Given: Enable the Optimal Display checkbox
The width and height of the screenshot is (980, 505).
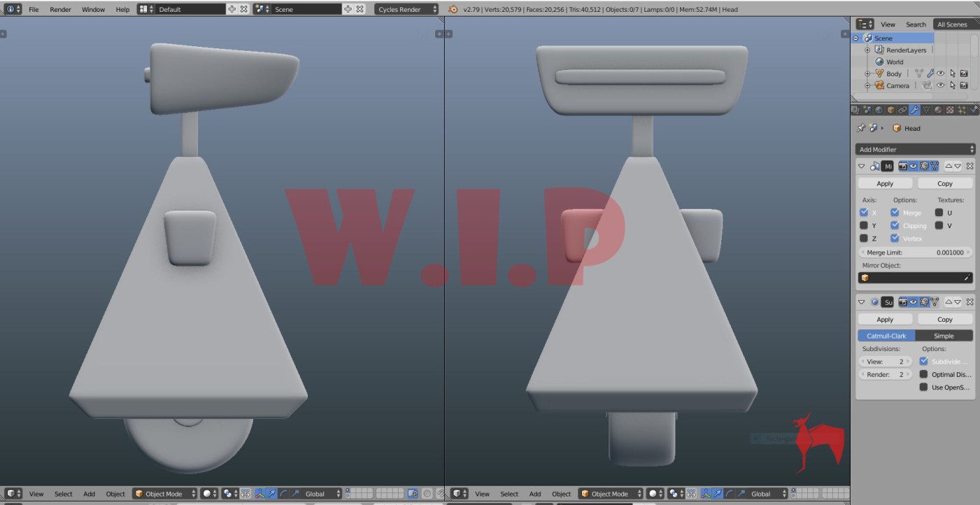Looking at the screenshot, I should click(x=923, y=374).
